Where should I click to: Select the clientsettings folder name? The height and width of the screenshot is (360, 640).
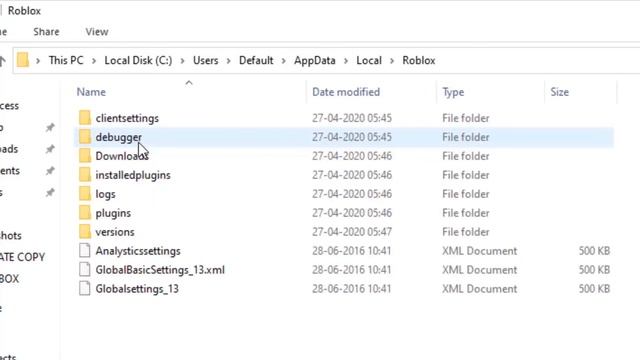point(127,118)
